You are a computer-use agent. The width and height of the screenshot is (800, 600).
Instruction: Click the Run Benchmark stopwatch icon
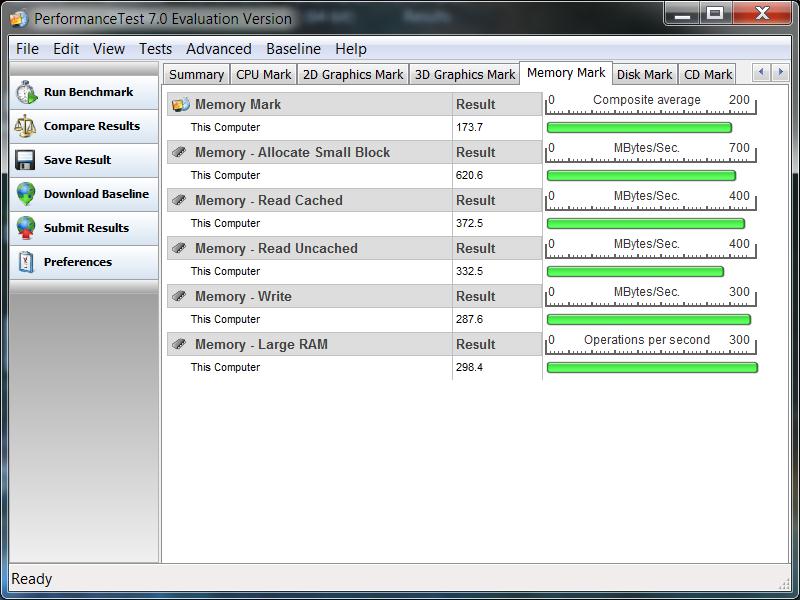26,92
